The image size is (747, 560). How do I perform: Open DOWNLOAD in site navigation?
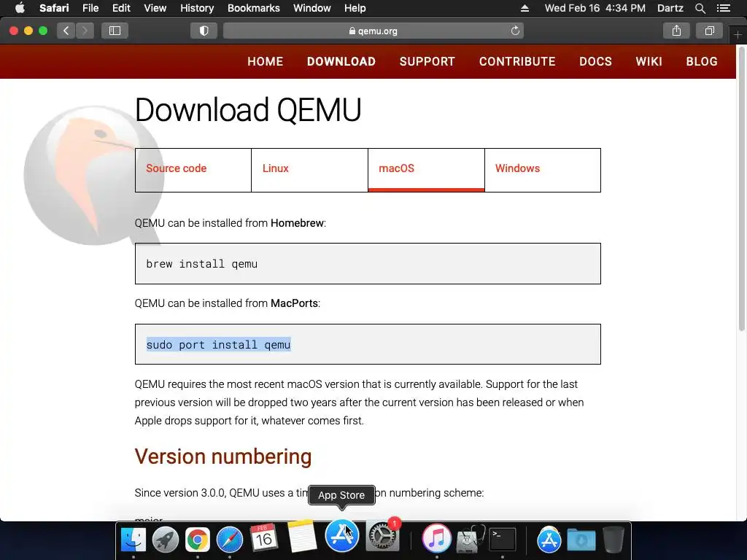pyautogui.click(x=341, y=61)
